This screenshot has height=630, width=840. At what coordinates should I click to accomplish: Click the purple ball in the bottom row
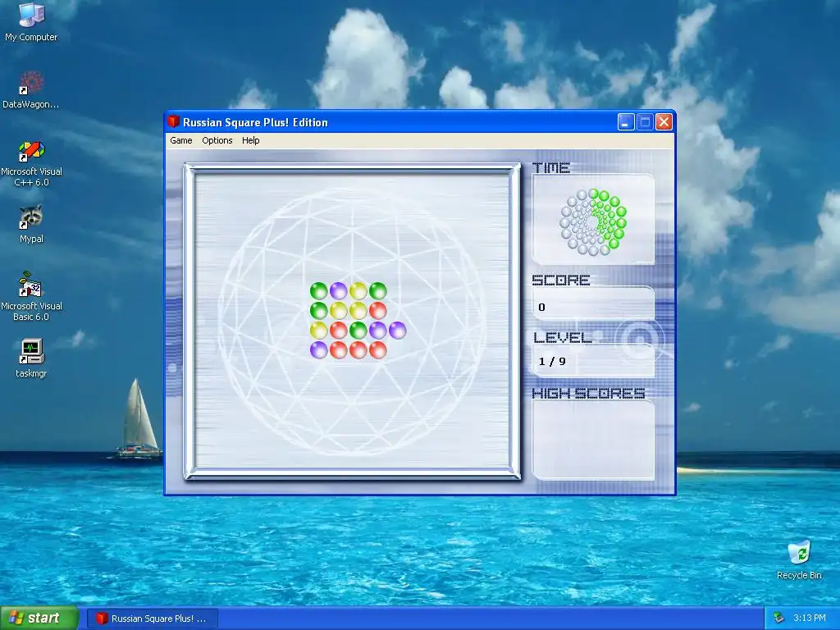(319, 350)
